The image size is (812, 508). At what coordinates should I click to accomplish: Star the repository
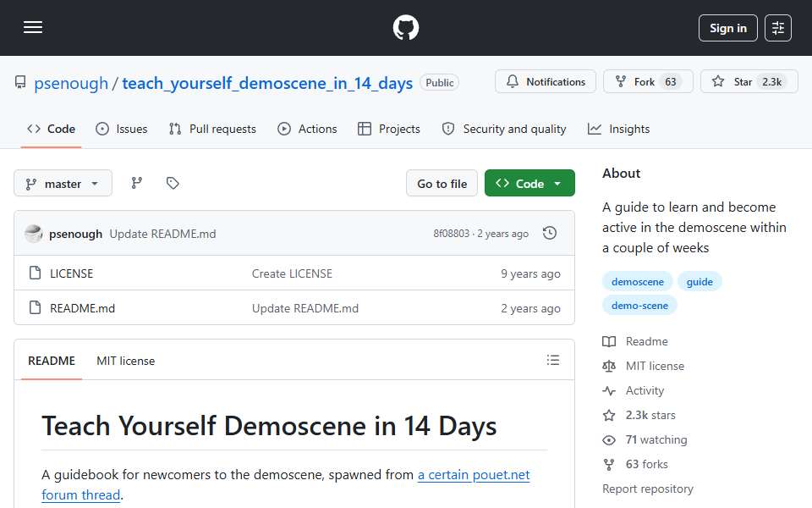pos(749,82)
